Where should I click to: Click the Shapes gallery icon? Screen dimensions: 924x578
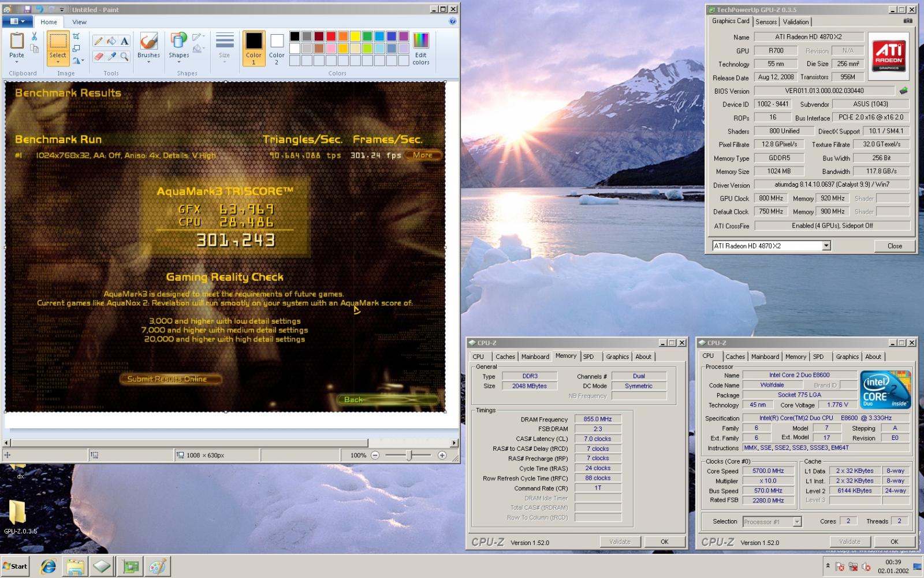click(178, 40)
